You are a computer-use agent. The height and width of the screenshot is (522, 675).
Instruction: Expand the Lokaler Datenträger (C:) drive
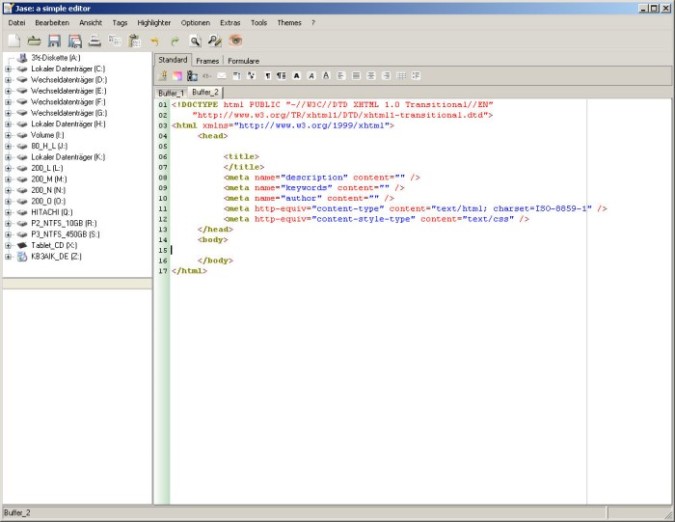click(8, 69)
